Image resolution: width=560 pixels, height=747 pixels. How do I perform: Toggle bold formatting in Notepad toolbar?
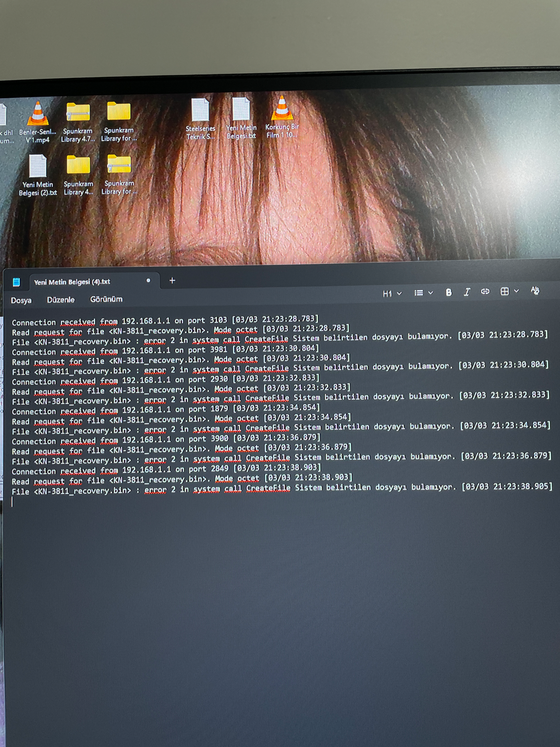[448, 293]
